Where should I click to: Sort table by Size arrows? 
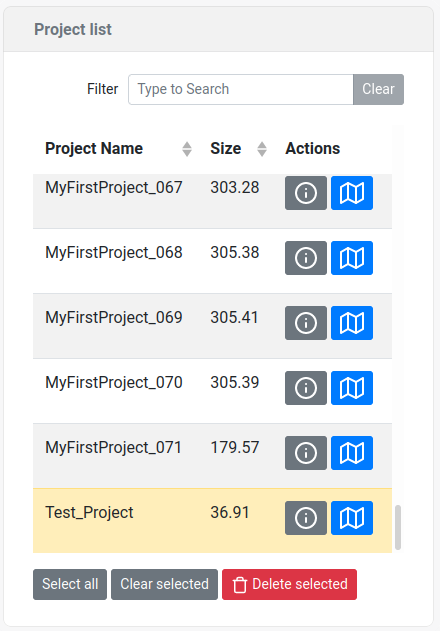click(262, 149)
